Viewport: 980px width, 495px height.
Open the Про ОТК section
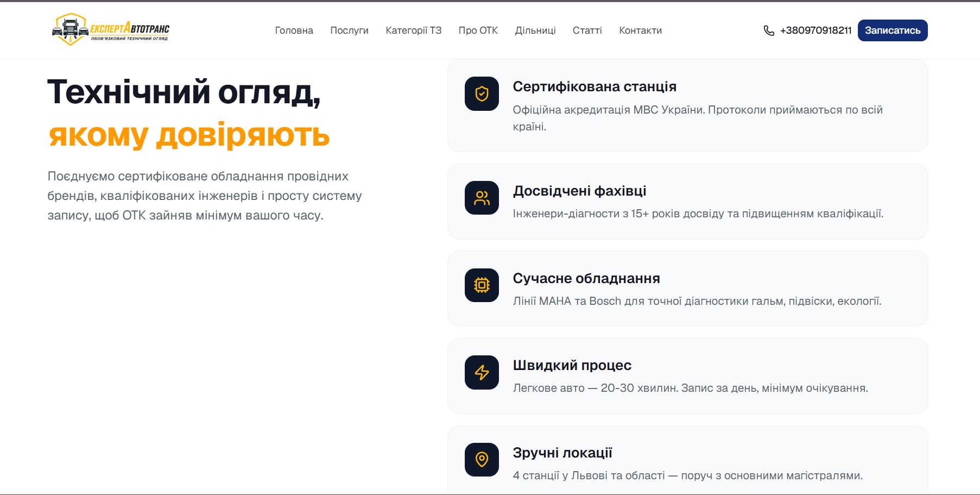(x=478, y=30)
